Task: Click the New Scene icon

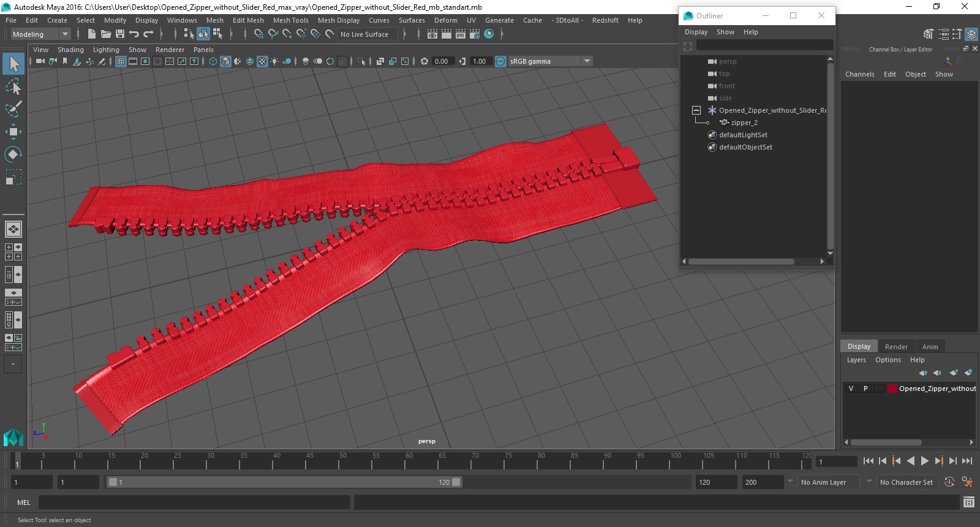Action: 91,34
